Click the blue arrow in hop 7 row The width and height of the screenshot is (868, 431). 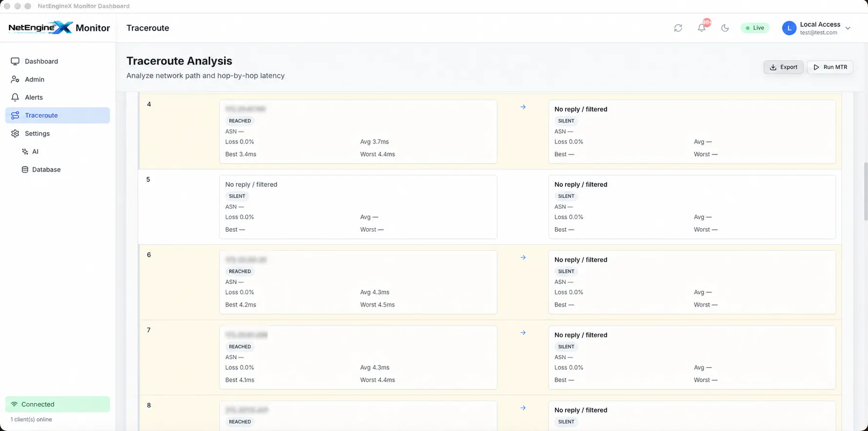523,333
